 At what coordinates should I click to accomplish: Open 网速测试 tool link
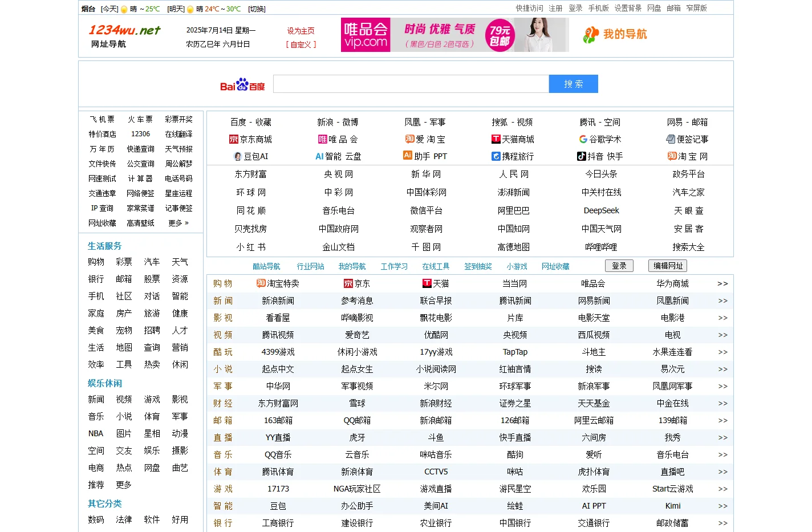point(102,178)
